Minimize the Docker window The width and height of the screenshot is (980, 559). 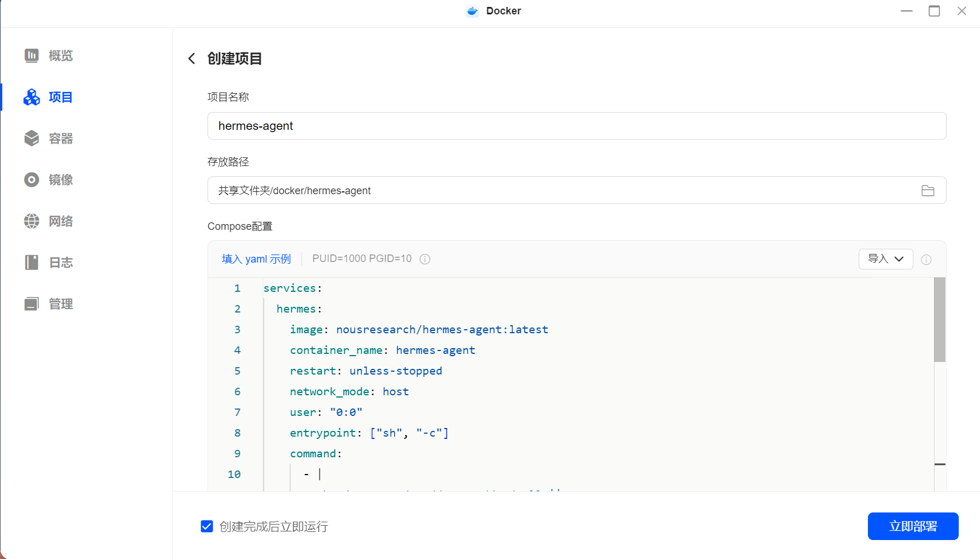click(x=907, y=11)
